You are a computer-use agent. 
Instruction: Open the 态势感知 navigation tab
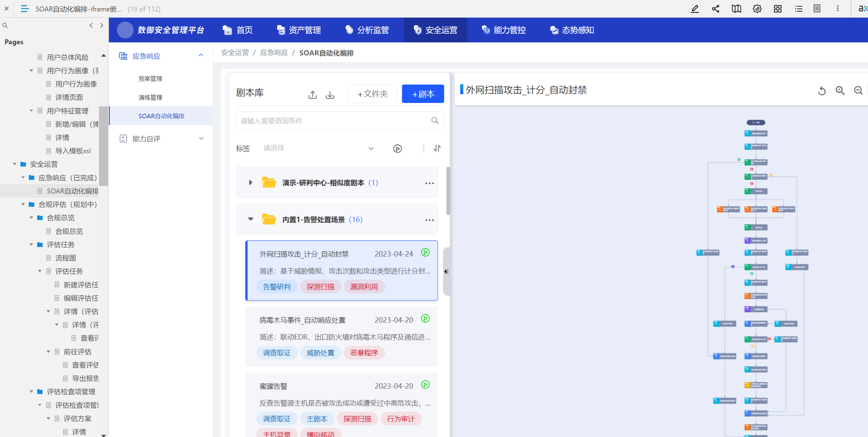572,30
